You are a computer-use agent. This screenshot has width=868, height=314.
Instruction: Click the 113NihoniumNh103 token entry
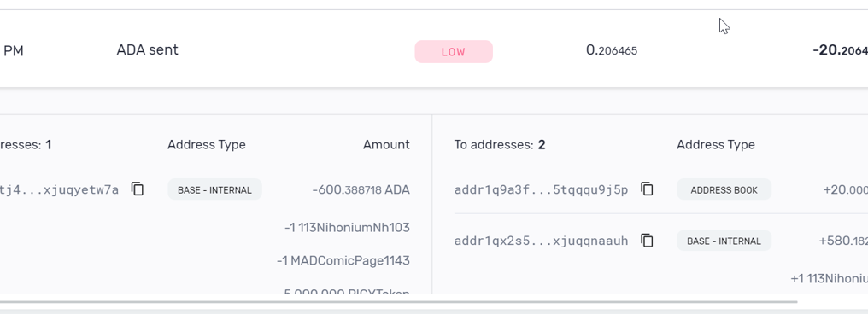click(347, 227)
